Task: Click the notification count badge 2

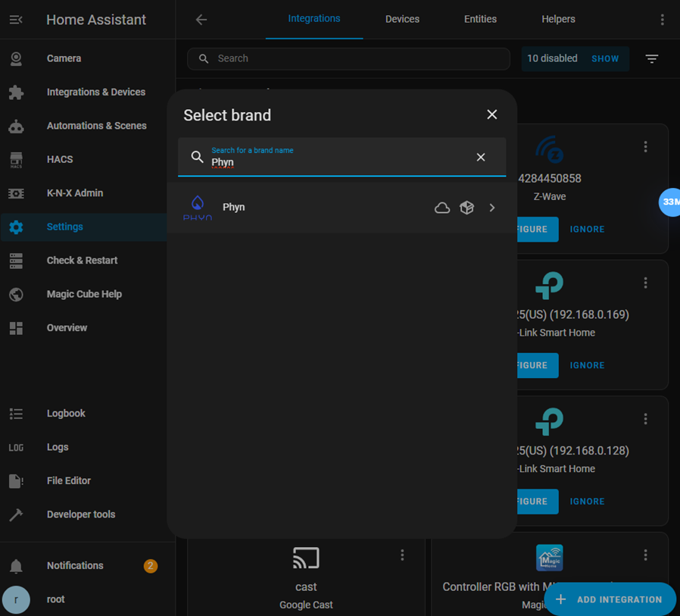Action: coord(151,566)
